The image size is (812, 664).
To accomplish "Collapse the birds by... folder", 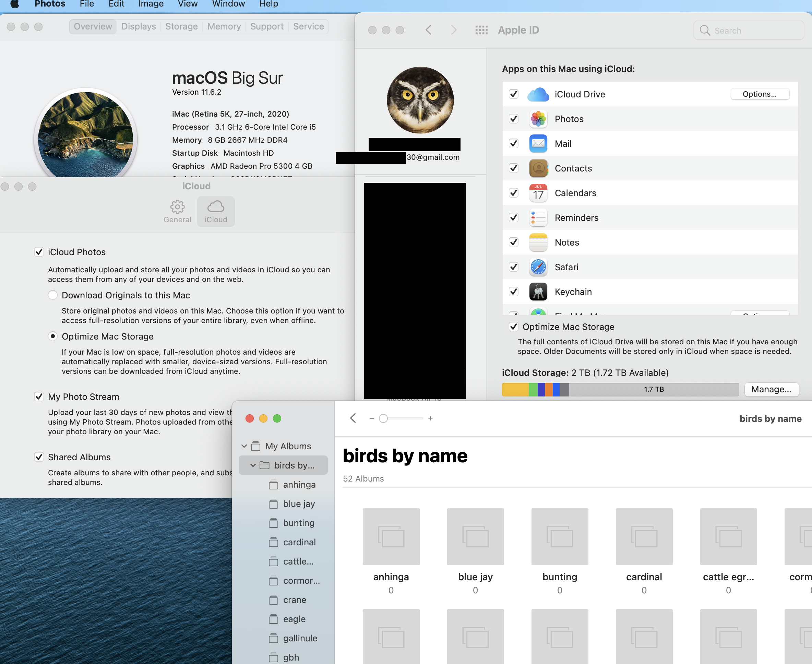I will click(253, 465).
